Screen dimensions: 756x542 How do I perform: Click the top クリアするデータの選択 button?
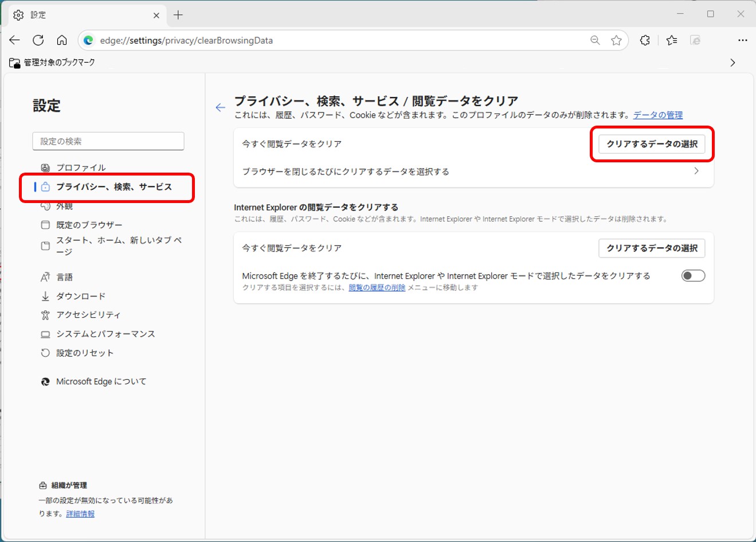(652, 144)
